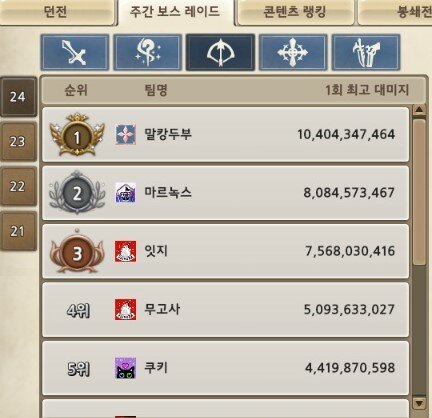The image size is (432, 418).
Task: Open the 잇지 third-place ranking row
Action: coord(226,251)
